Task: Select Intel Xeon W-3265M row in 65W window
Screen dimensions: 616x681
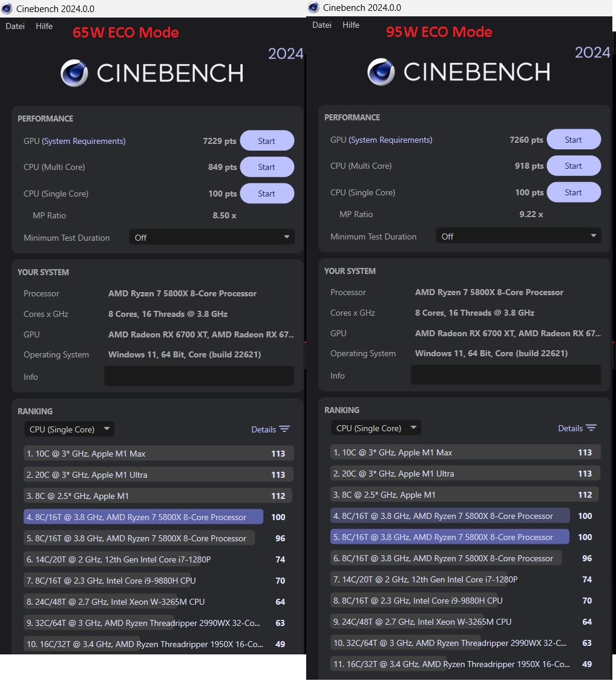Action: (159, 602)
